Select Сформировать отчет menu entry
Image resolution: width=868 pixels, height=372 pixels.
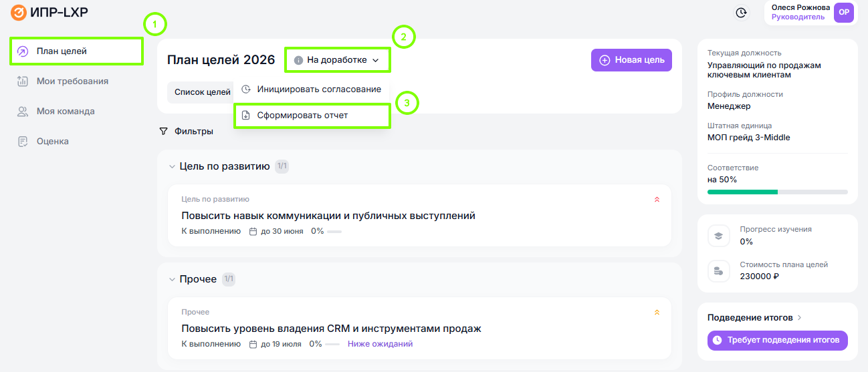coord(312,115)
